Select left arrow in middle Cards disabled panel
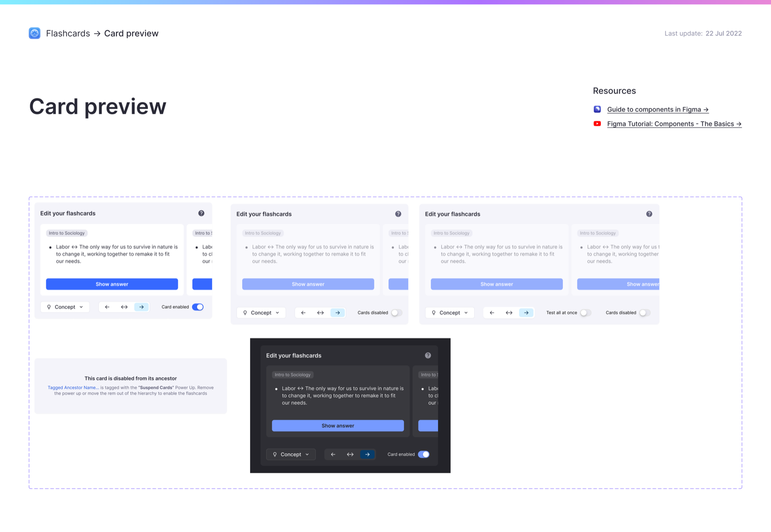Screen dimensions: 771x532 coord(303,313)
